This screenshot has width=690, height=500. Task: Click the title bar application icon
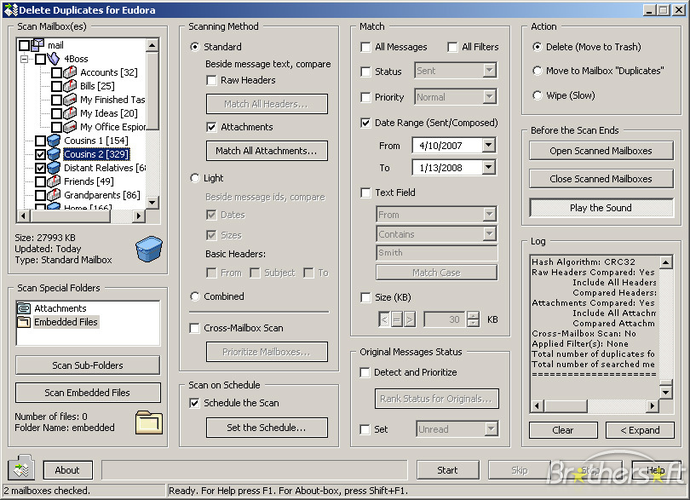pyautogui.click(x=11, y=10)
